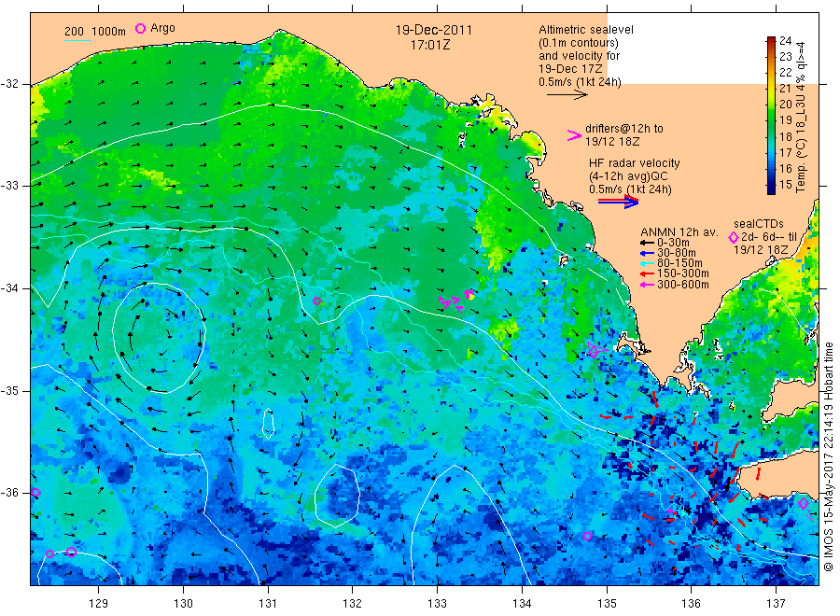Click the '15' value on temperature scale
The height and width of the screenshot is (616, 840).
(785, 185)
